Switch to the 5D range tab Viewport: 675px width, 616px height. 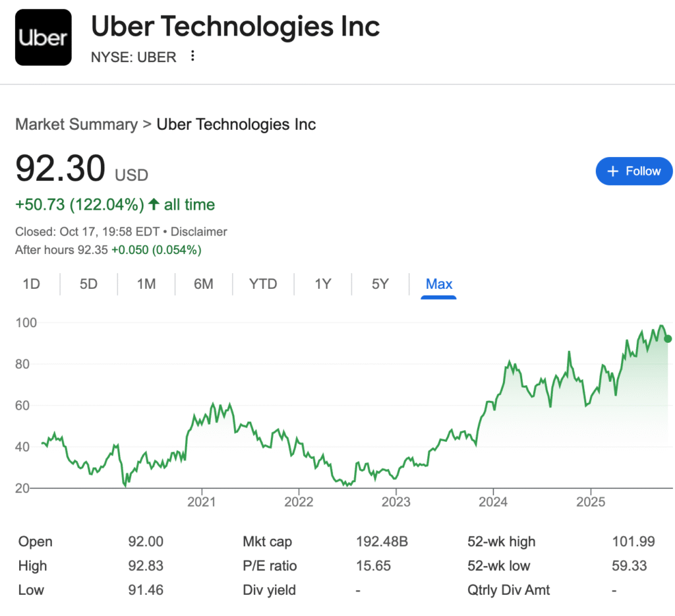(x=88, y=284)
